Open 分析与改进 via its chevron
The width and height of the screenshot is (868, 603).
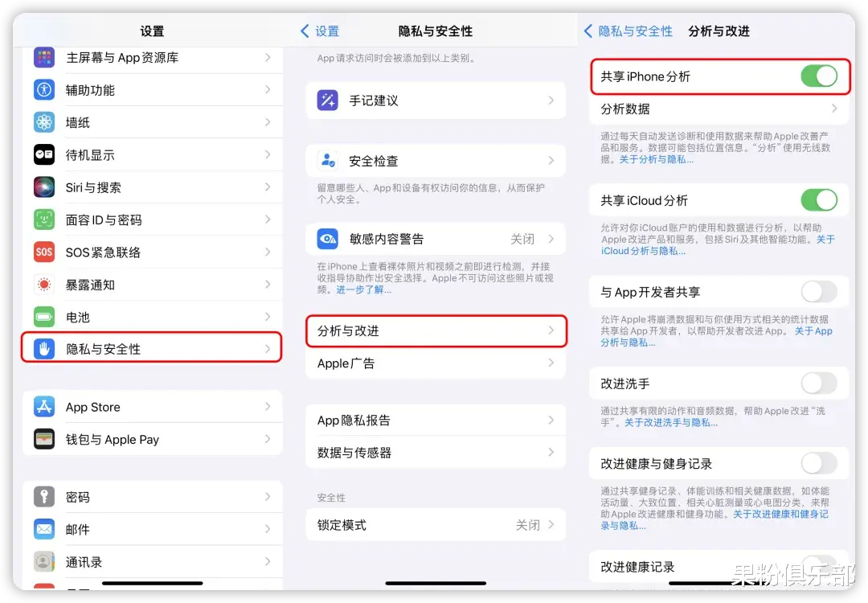tap(551, 330)
